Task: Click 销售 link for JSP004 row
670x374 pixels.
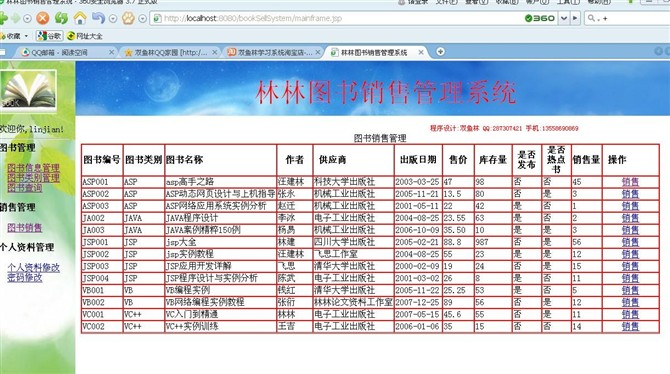Action: pos(630,278)
